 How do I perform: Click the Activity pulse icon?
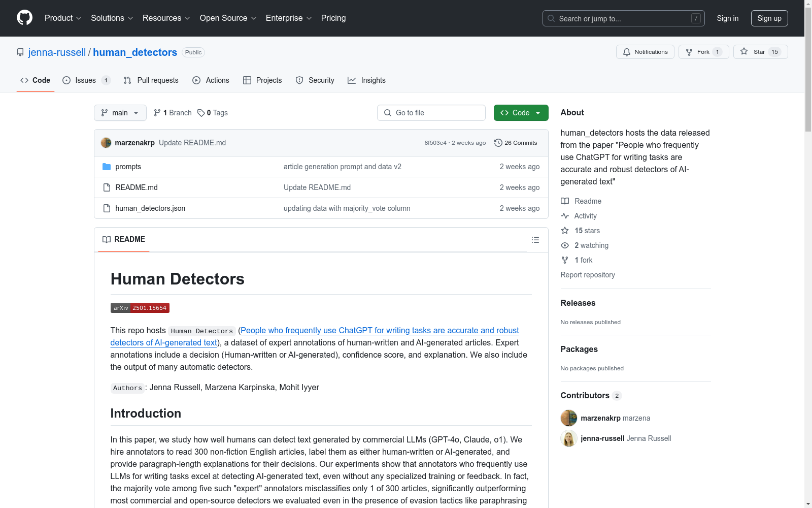click(x=565, y=216)
